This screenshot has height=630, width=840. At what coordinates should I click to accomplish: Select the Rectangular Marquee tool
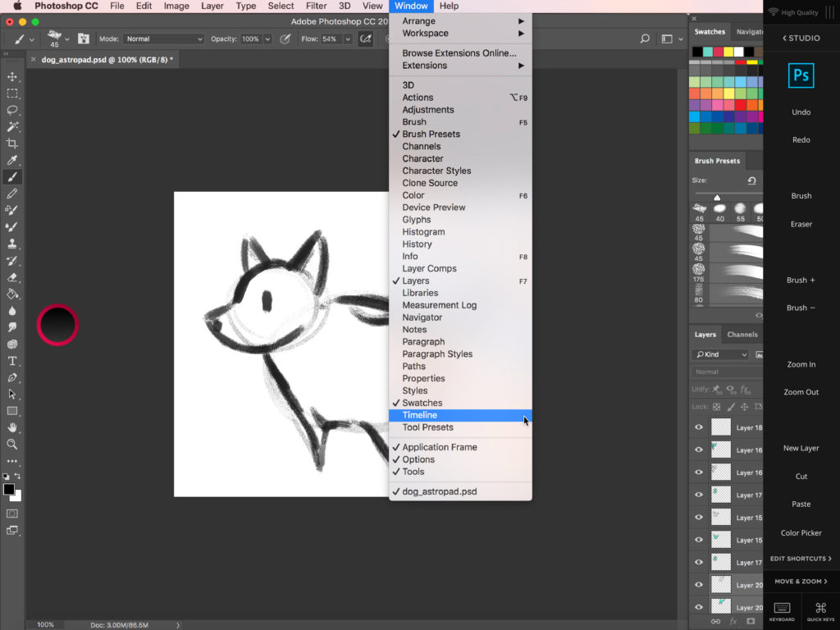(x=12, y=94)
